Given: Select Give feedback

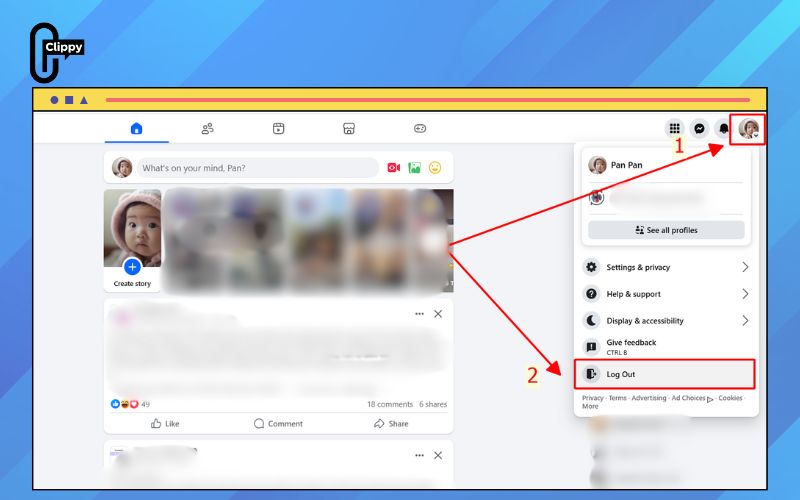Looking at the screenshot, I should [666, 347].
